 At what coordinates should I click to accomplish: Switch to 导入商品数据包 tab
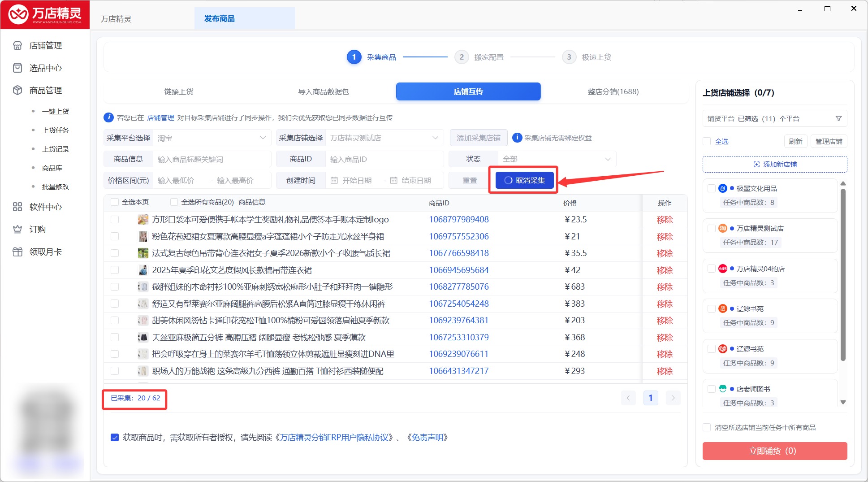click(324, 91)
